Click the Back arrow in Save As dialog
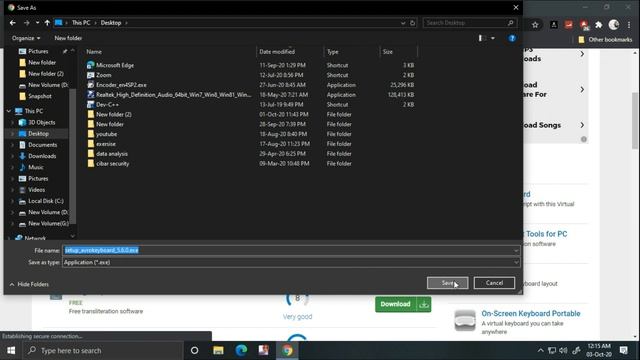The width and height of the screenshot is (640, 360). click(13, 23)
